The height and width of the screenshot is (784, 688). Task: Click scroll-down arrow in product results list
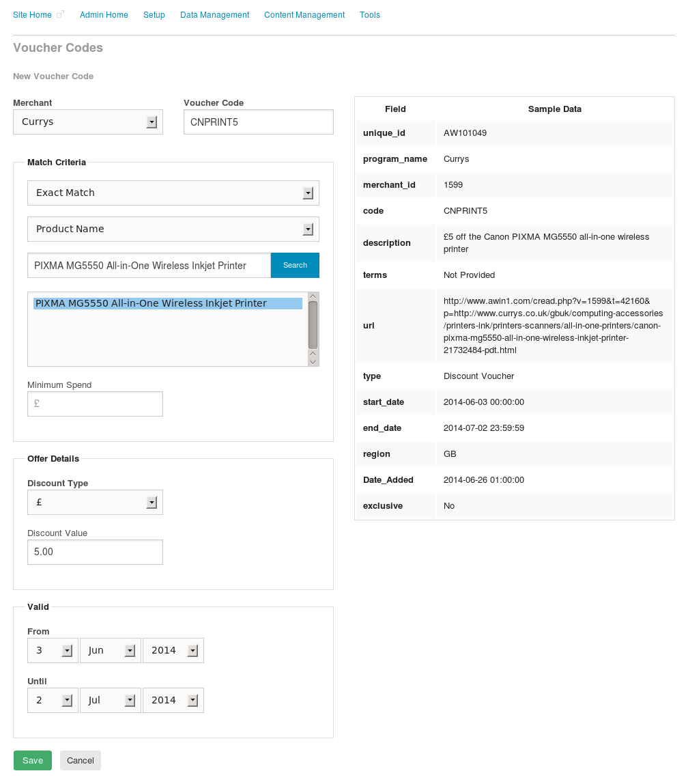pyautogui.click(x=313, y=361)
